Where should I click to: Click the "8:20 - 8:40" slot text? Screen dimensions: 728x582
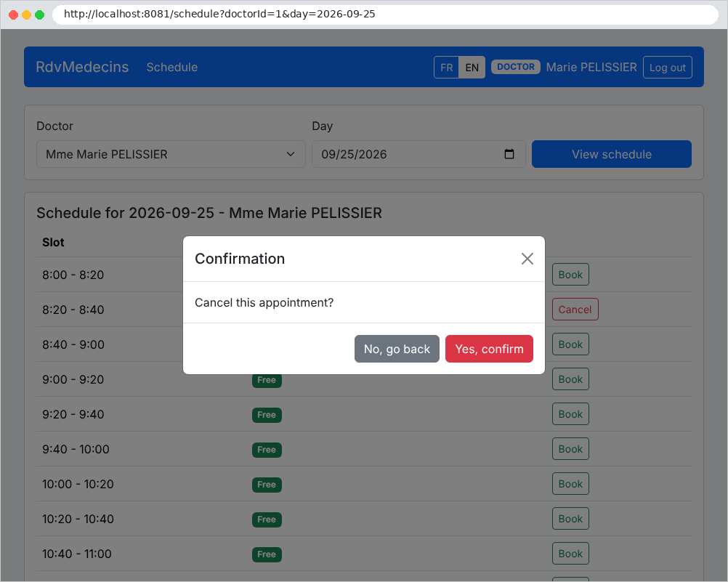tap(73, 310)
